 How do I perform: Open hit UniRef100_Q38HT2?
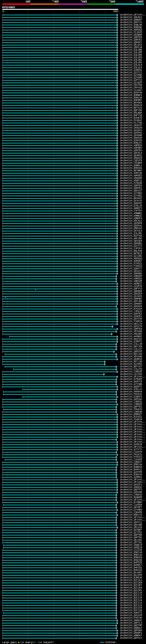click(x=131, y=342)
